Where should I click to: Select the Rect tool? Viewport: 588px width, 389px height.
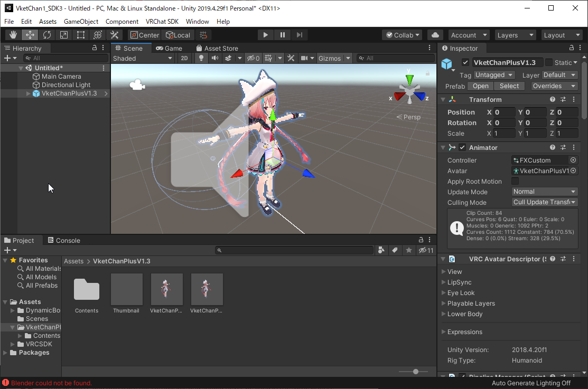[81, 35]
